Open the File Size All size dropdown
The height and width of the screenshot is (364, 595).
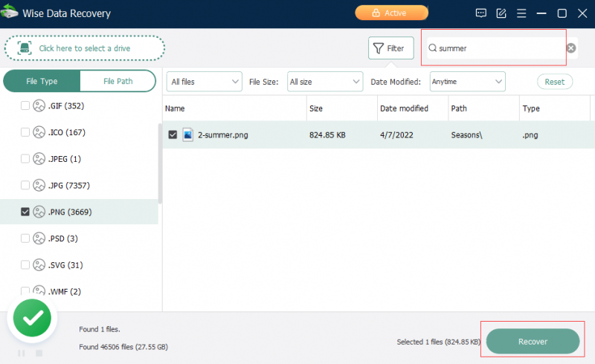coord(325,82)
